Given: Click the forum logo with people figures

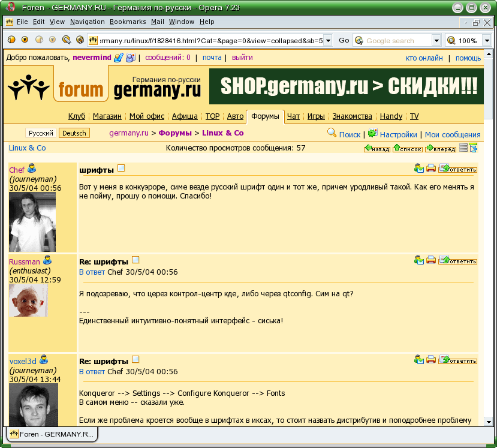Looking at the screenshot, I should tap(29, 88).
